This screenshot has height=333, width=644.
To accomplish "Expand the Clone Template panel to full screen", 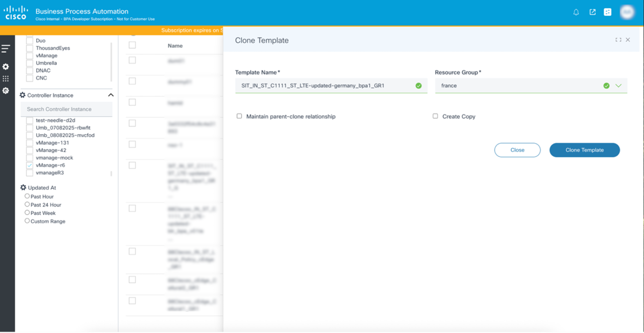I will pyautogui.click(x=618, y=40).
